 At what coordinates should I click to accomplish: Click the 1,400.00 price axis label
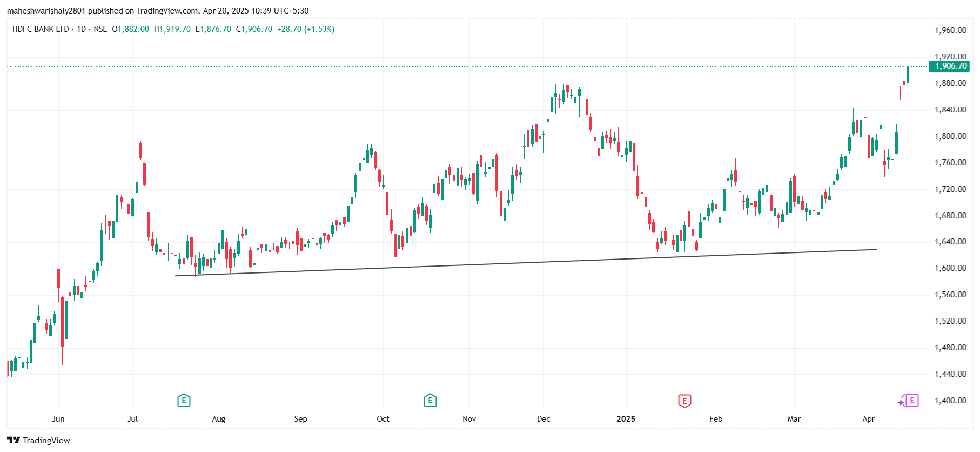(x=950, y=401)
